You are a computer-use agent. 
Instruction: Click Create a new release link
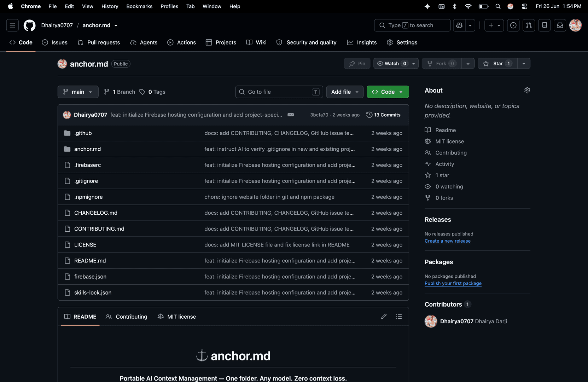click(447, 241)
